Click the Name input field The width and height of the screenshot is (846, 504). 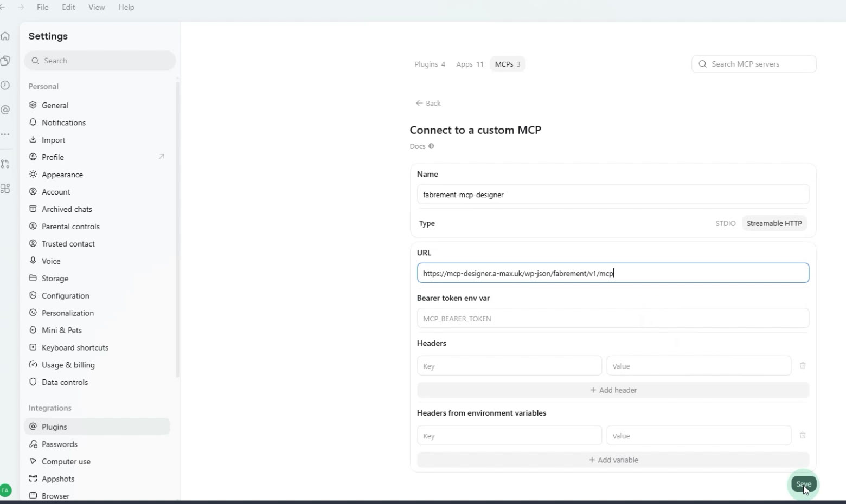pyautogui.click(x=613, y=195)
